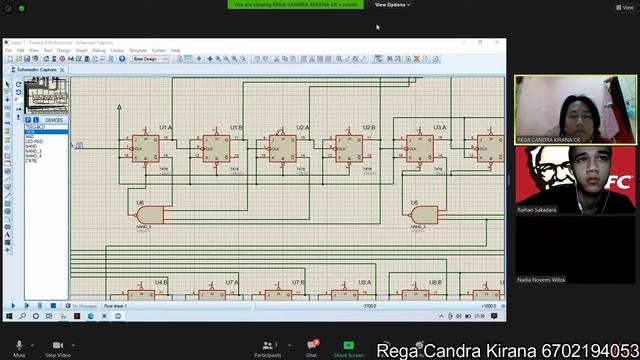
Task: Click the Cut scissors icon
Action: (x=276, y=59)
